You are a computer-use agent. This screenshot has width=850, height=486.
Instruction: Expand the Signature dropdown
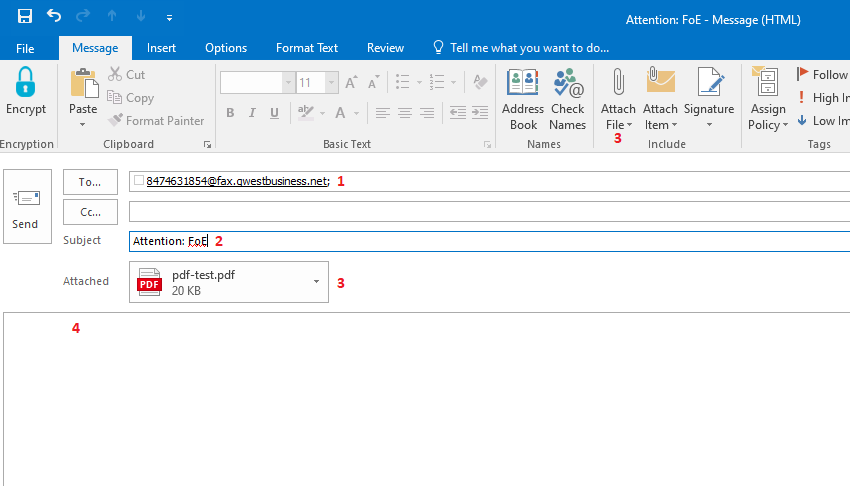[x=709, y=125]
